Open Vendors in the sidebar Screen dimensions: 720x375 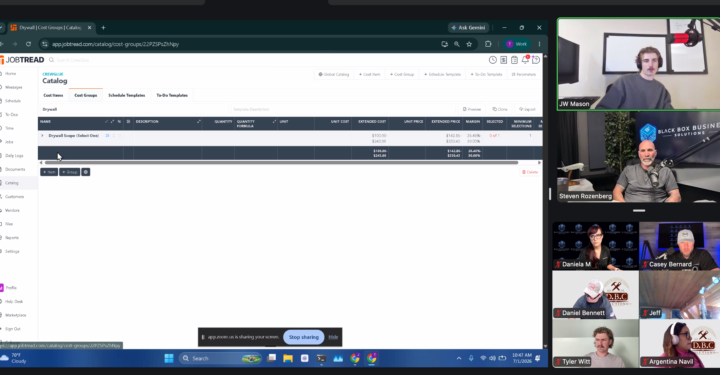pyautogui.click(x=12, y=210)
